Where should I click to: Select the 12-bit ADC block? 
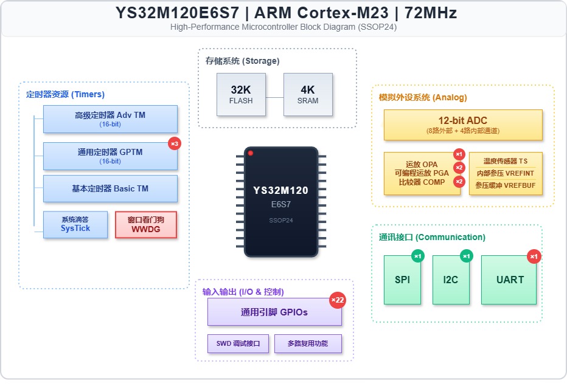[x=463, y=125]
